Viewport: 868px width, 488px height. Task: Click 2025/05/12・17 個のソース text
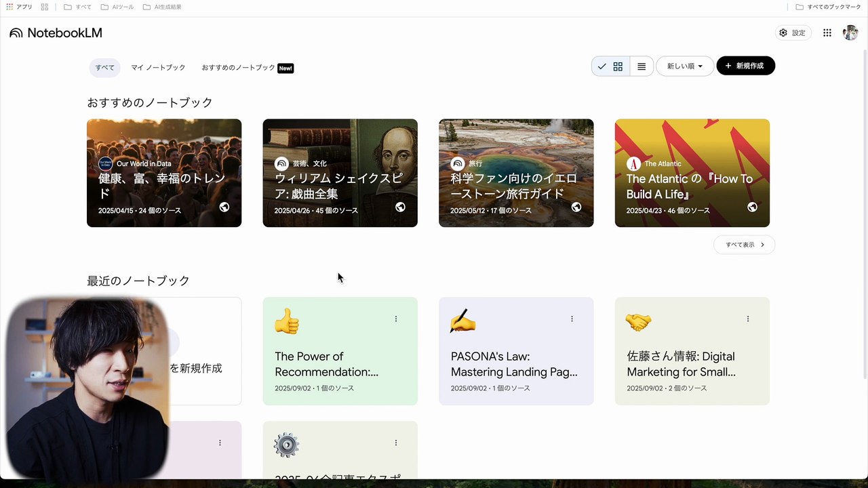pyautogui.click(x=492, y=211)
